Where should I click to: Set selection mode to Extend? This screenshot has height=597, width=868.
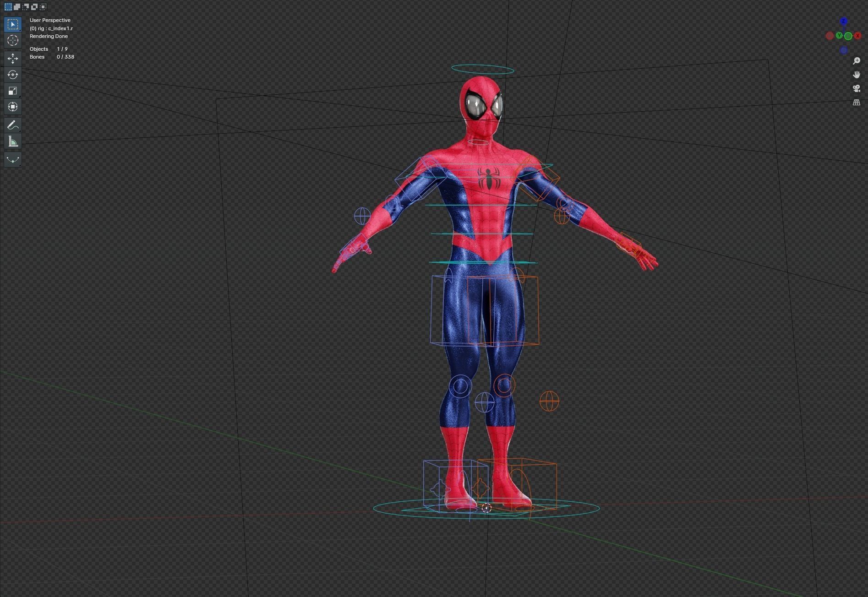pyautogui.click(x=17, y=7)
